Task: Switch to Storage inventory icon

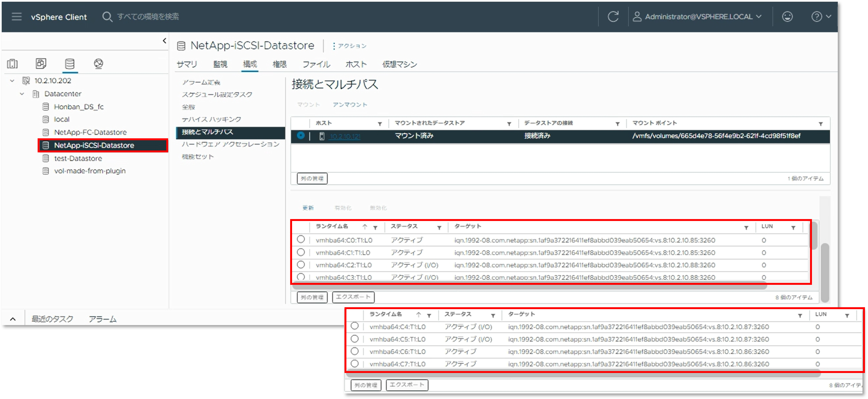Action: 70,63
